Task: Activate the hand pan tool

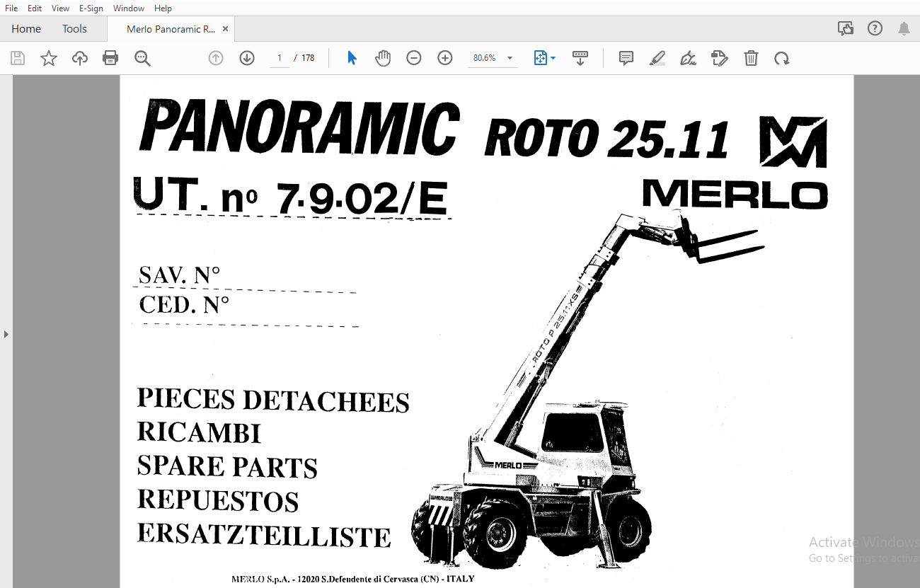Action: pyautogui.click(x=383, y=58)
